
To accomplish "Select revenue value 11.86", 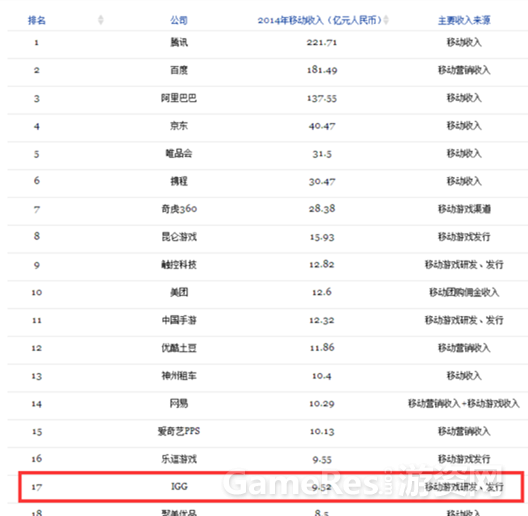I will coord(322,348).
